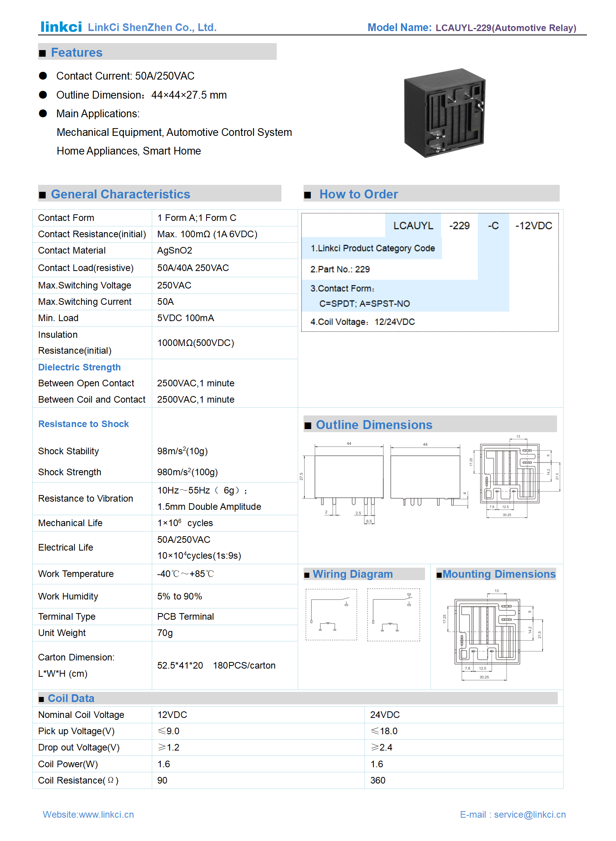Screen dimensions: 616x841
Task: Click the service@linkci.cn email address
Action: [529, 814]
